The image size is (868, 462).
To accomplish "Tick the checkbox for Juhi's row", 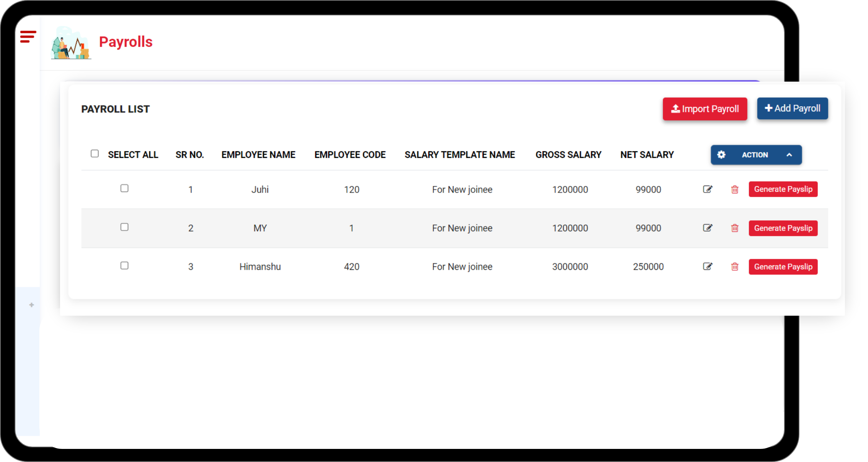I will [x=124, y=188].
